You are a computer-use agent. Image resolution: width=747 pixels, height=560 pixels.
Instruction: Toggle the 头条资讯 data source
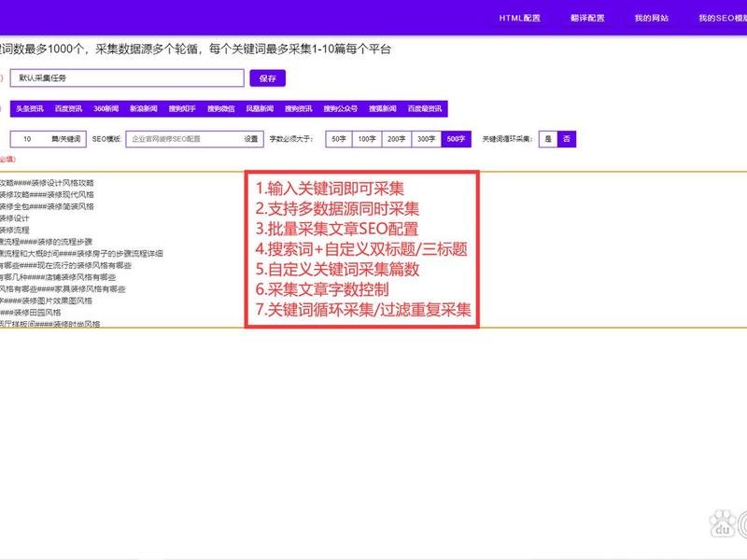[x=30, y=108]
